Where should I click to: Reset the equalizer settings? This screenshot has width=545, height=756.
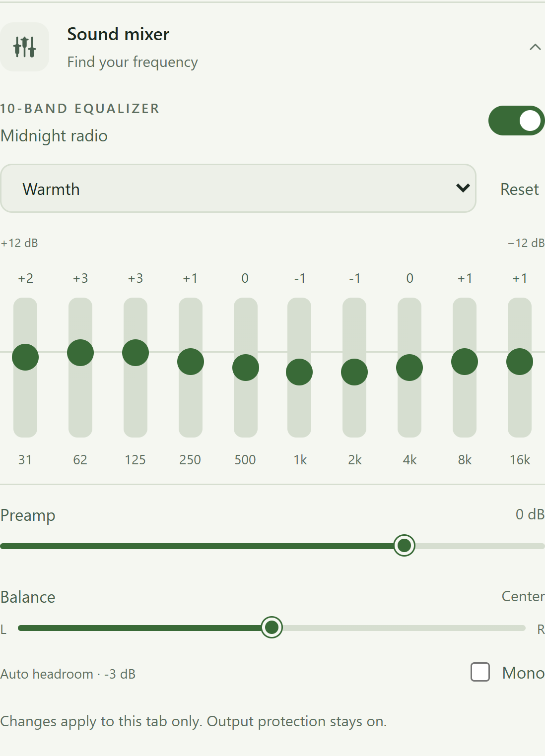(x=519, y=189)
